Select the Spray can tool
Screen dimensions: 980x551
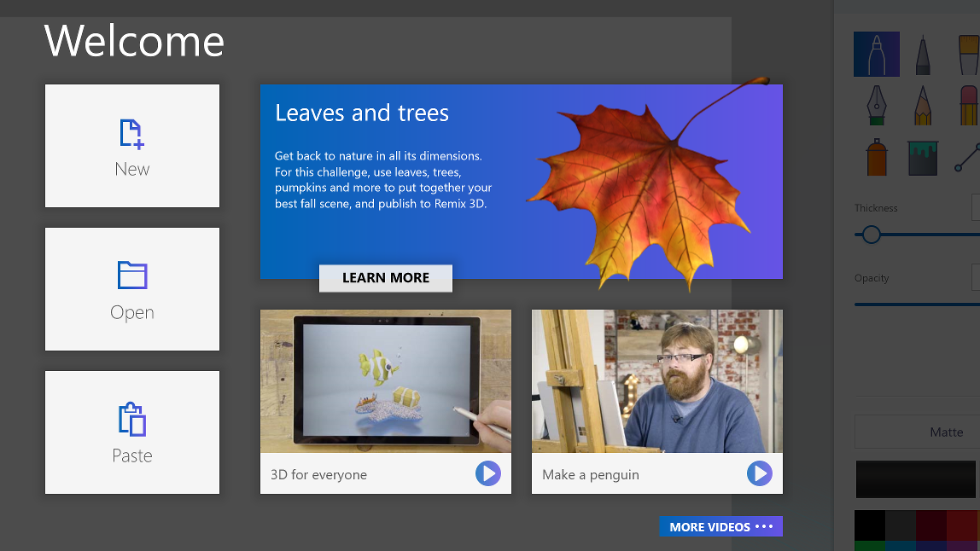pyautogui.click(x=877, y=158)
